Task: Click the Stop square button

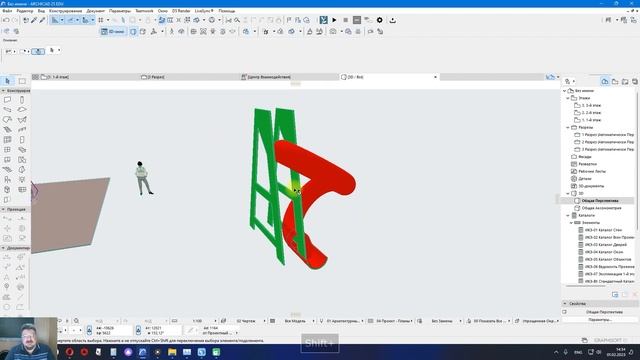Action: (346, 20)
